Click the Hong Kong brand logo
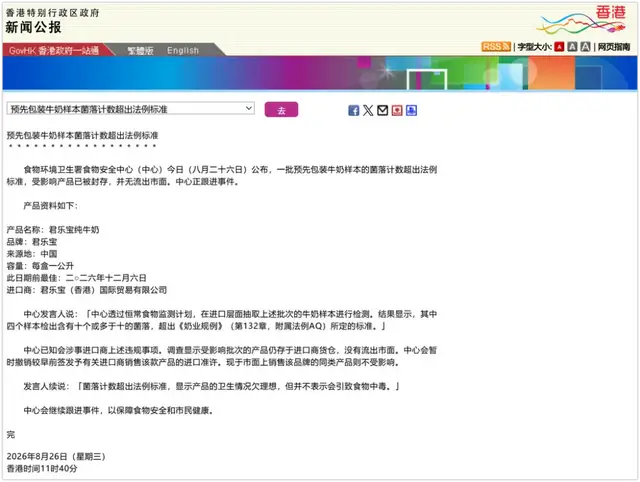The height and width of the screenshot is (482, 640). tap(582, 20)
